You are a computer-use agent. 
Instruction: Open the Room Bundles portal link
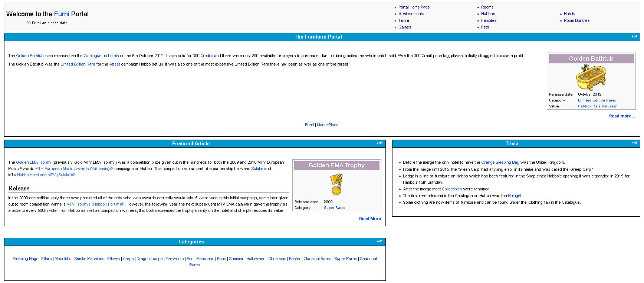pos(576,20)
